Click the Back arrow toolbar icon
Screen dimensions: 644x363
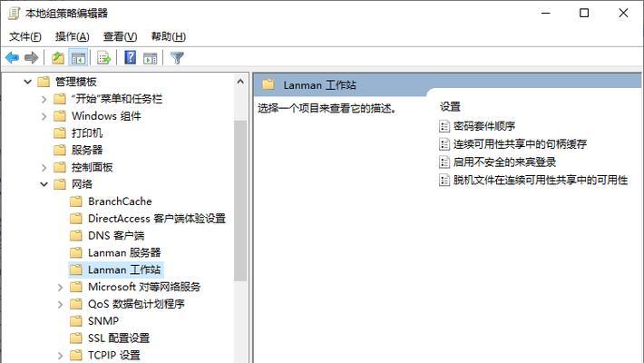tap(13, 58)
